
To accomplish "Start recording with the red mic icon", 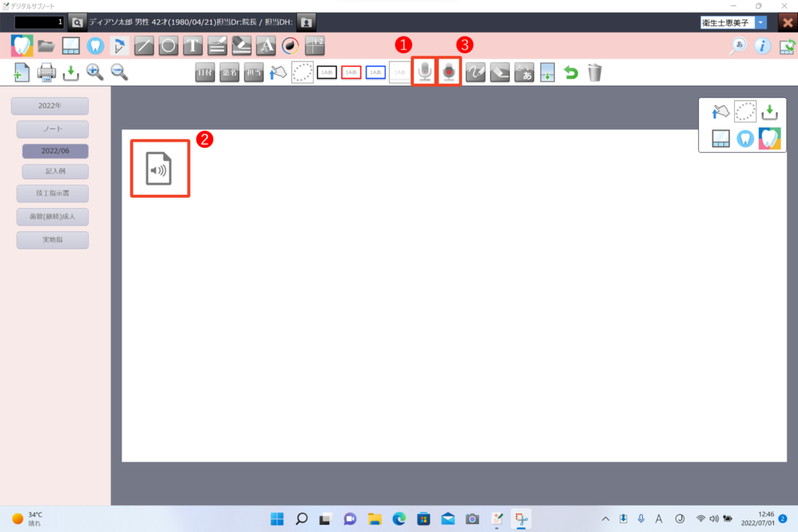I will pyautogui.click(x=449, y=72).
